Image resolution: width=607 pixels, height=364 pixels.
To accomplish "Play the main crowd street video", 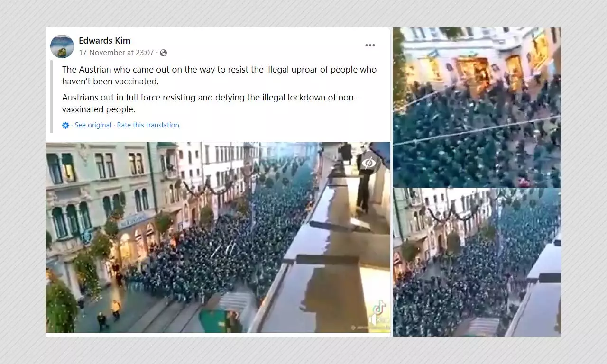I will click(x=218, y=237).
